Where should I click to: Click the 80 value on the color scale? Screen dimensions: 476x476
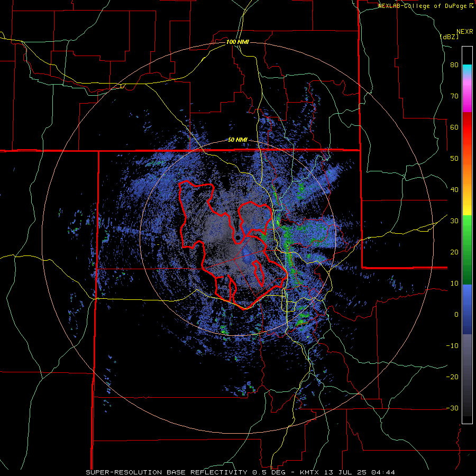(454, 65)
